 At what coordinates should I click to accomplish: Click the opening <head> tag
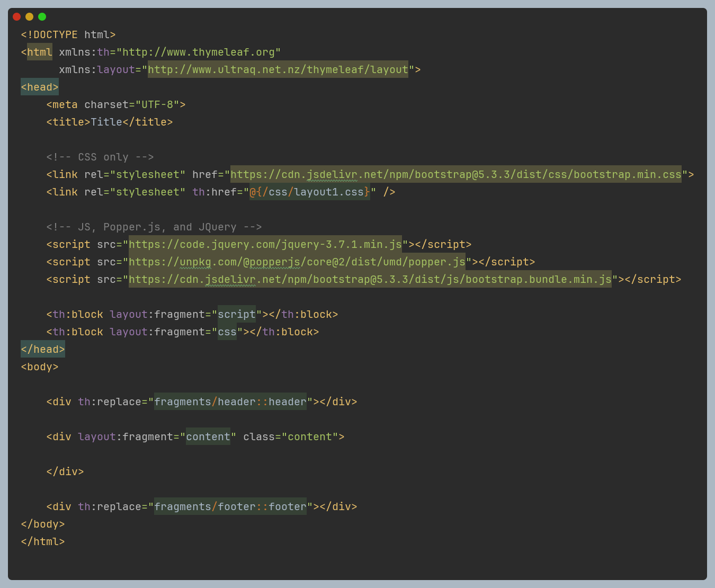[x=40, y=87]
